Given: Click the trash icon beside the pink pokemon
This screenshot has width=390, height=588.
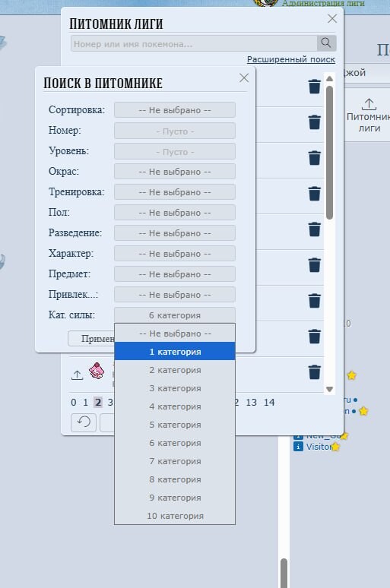Looking at the screenshot, I should [315, 372].
